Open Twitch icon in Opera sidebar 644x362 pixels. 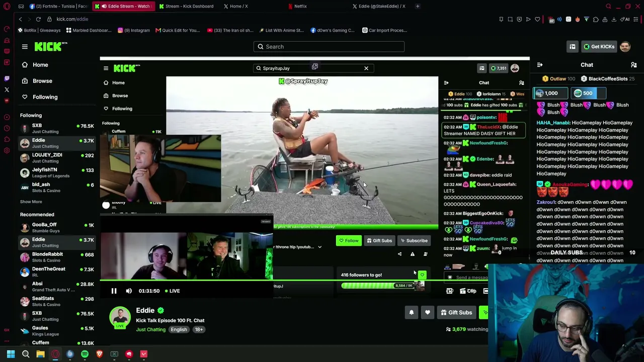coord(7,78)
